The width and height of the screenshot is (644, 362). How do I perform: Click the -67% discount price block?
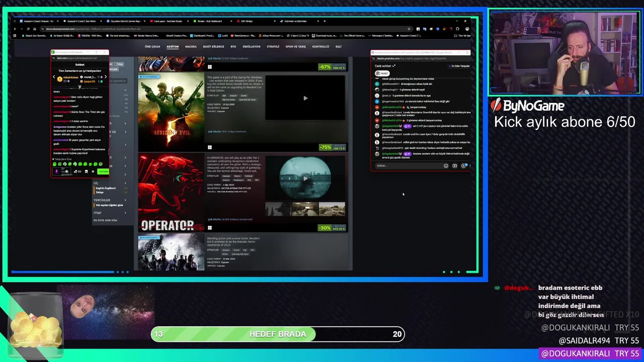click(332, 67)
